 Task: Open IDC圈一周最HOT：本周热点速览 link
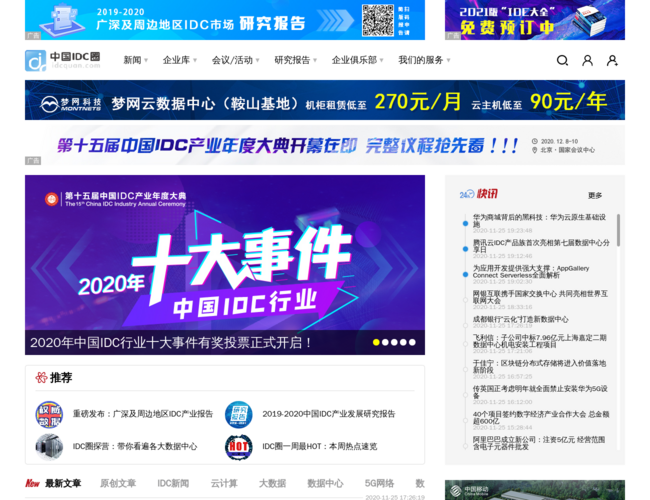point(320,447)
